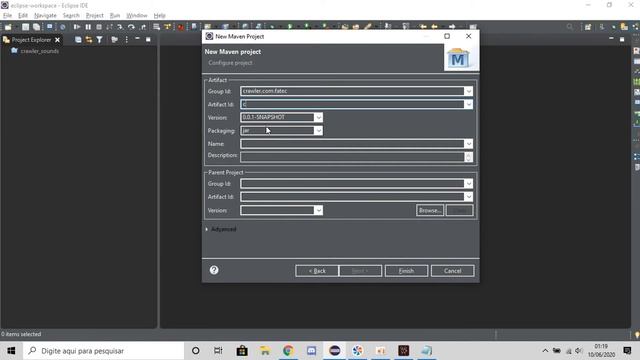The image size is (640, 360).
Task: Open the Project Explorer view menu (three dots)
Action: point(127,40)
